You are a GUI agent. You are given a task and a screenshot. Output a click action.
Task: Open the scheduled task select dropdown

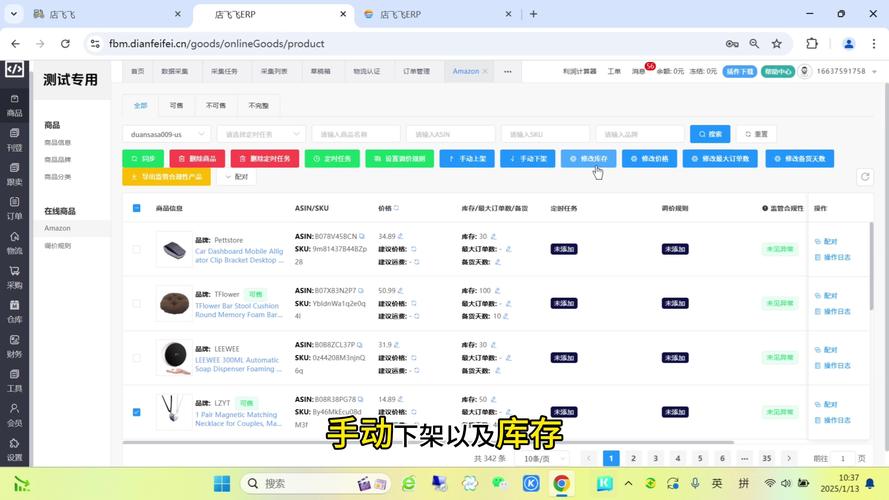click(x=261, y=134)
